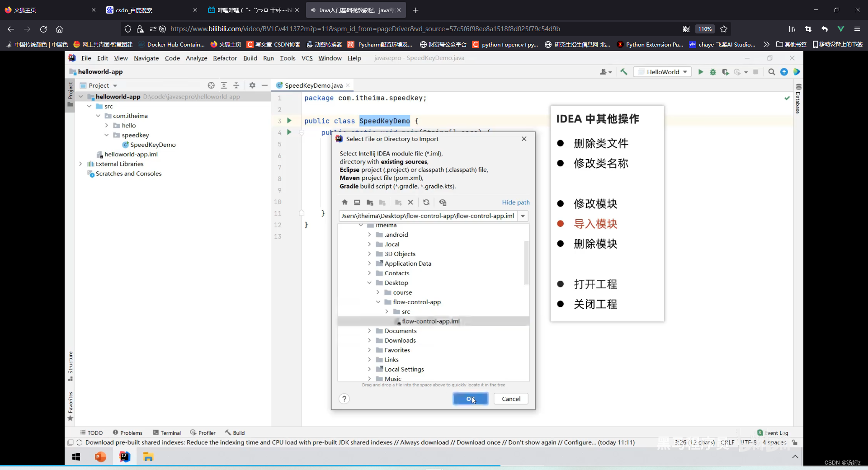Open Firefox zoom level 110% indicator
The height and width of the screenshot is (470, 868).
pyautogui.click(x=705, y=29)
